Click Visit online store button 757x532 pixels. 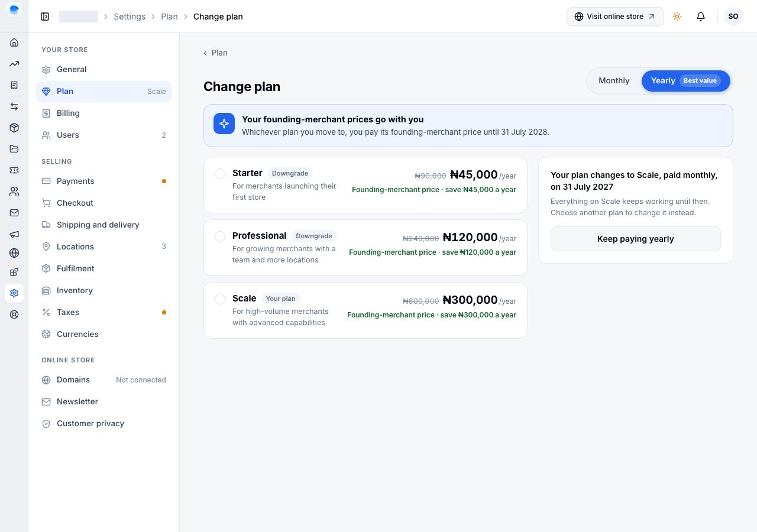click(x=615, y=17)
